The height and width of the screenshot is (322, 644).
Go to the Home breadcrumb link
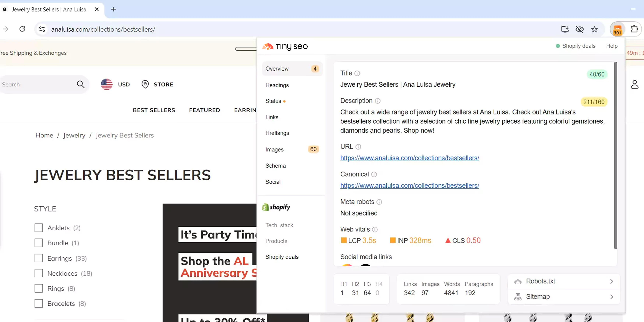44,135
